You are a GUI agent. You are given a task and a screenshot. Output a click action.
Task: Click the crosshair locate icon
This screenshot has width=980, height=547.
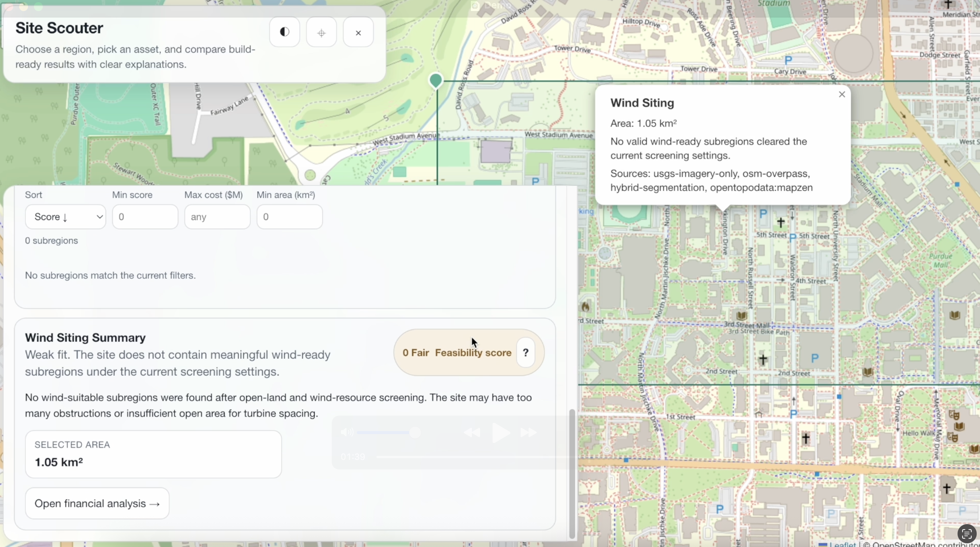(321, 33)
